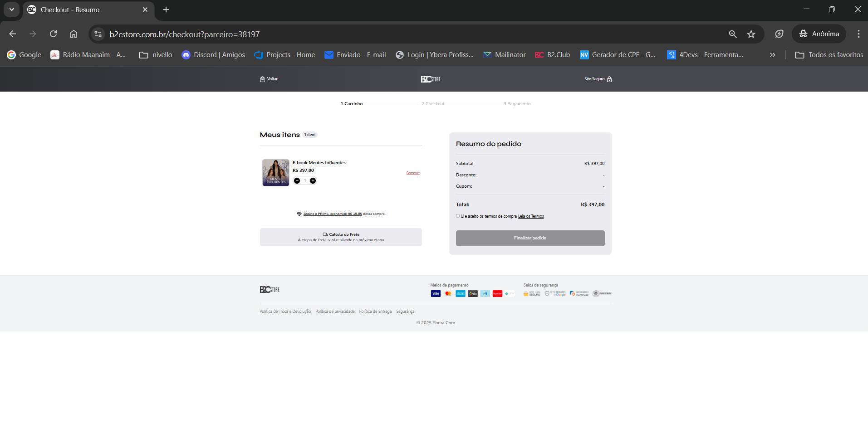Click the Site Seguro padlock icon
Screen dimensions: 868x448
(x=609, y=79)
